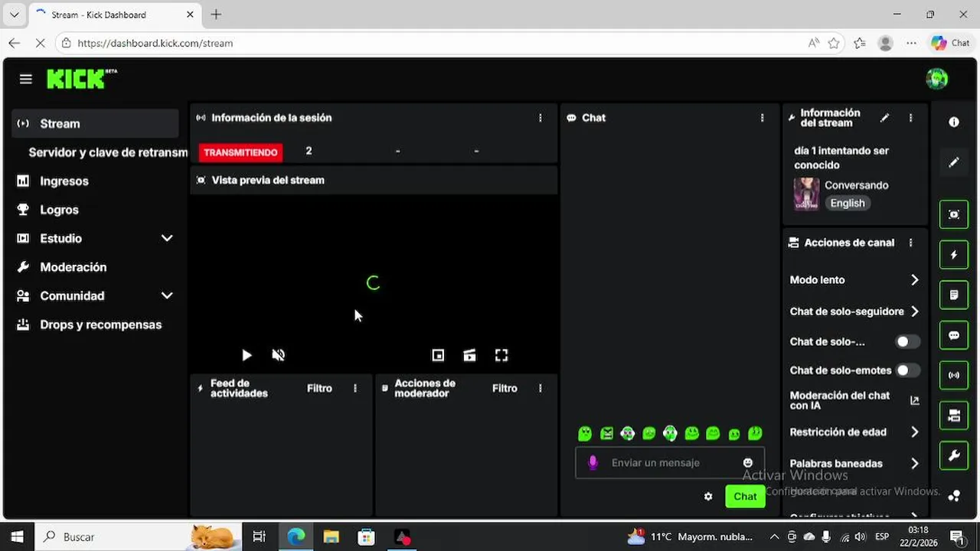This screenshot has height=551, width=980.
Task: Toggle chat widget in right rail
Action: click(x=954, y=335)
